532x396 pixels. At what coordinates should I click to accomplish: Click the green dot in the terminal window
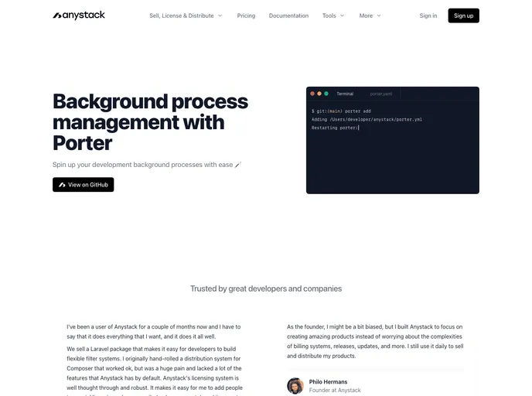tap(327, 94)
